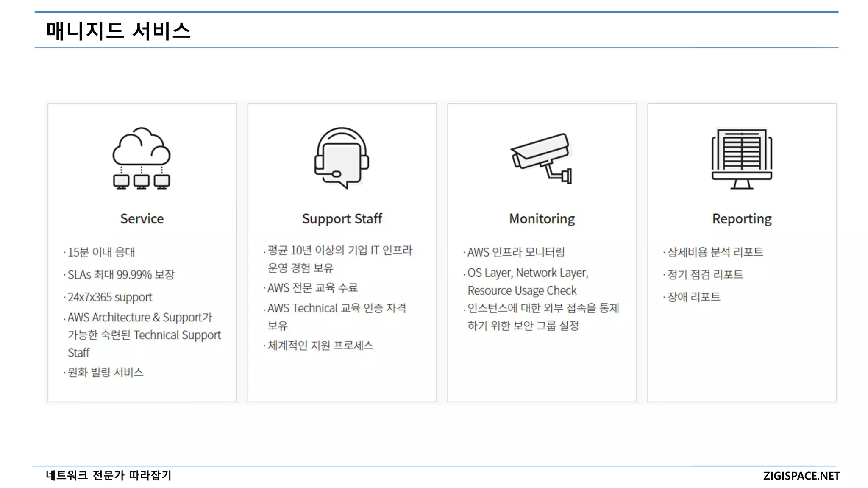Click the AWS 전문 교육 수료 bullet
The image size is (868, 488).
(313, 288)
